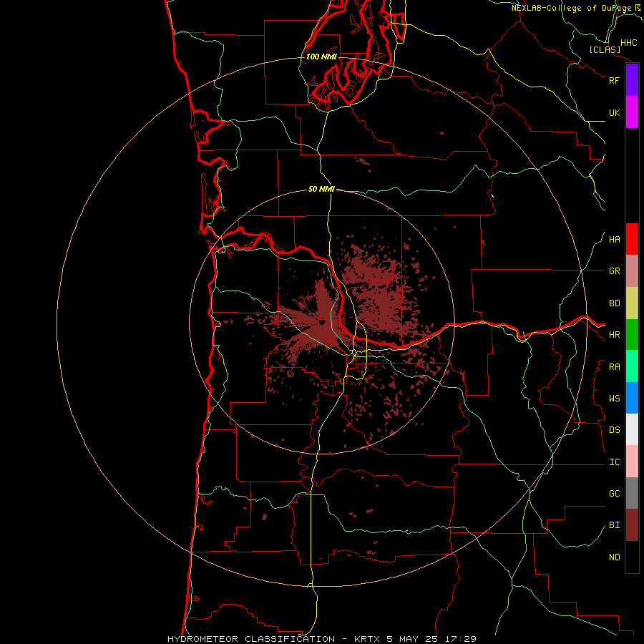Click the WS legend label
Screen dimensions: 644x644
[614, 399]
